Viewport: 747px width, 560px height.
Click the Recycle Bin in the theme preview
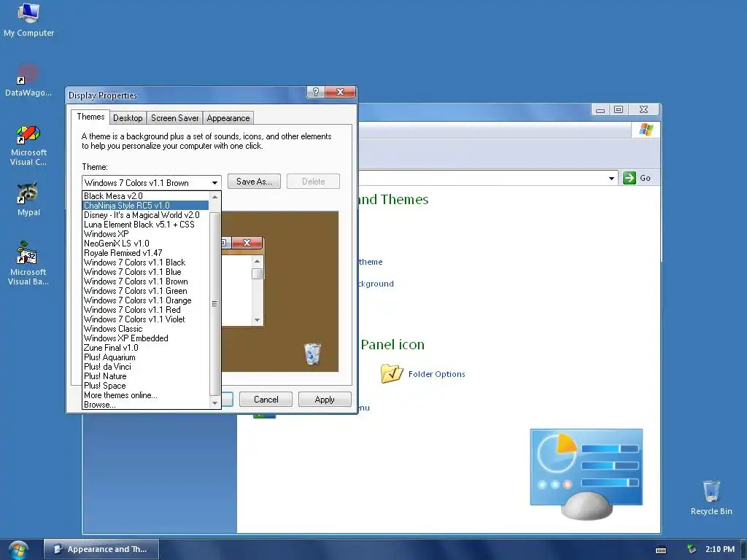tap(312, 354)
